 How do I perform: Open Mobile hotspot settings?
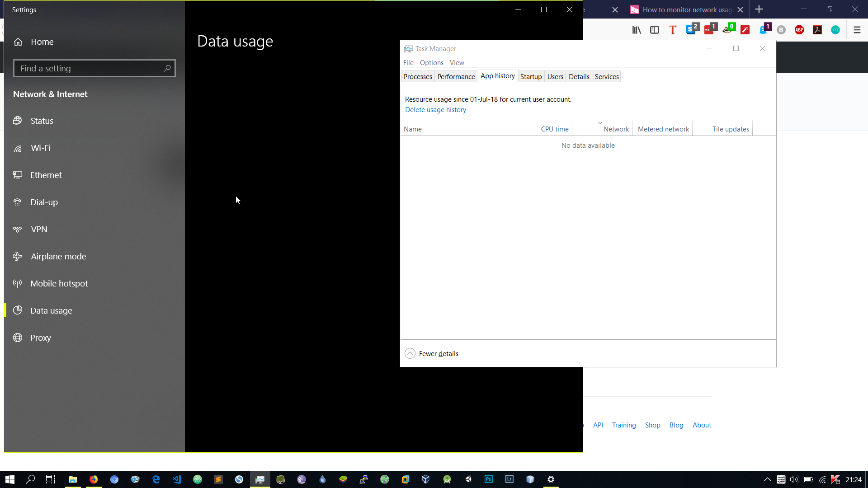click(59, 283)
